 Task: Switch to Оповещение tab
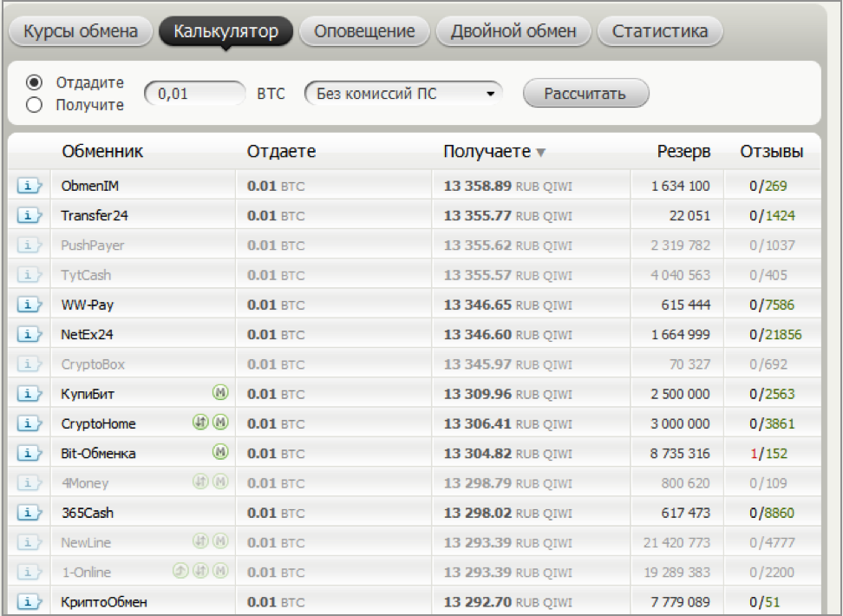364,31
